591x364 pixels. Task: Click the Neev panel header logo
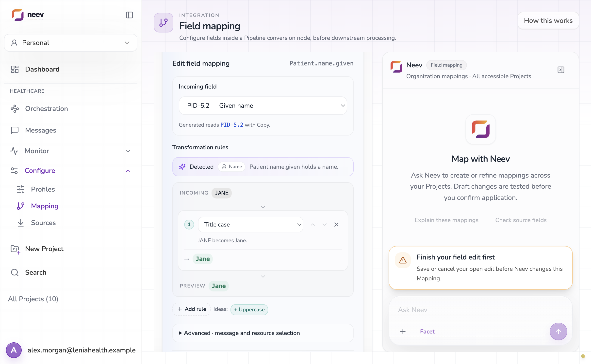point(396,67)
